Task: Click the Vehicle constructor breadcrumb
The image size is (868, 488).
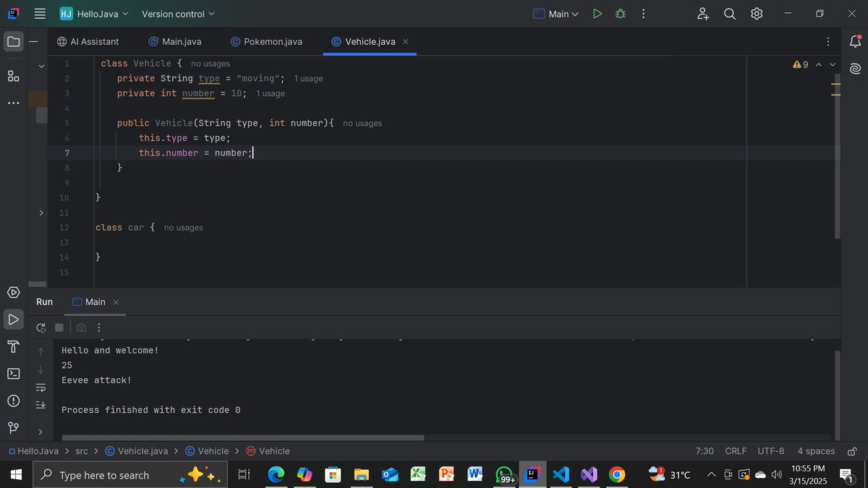Action: coord(268,451)
